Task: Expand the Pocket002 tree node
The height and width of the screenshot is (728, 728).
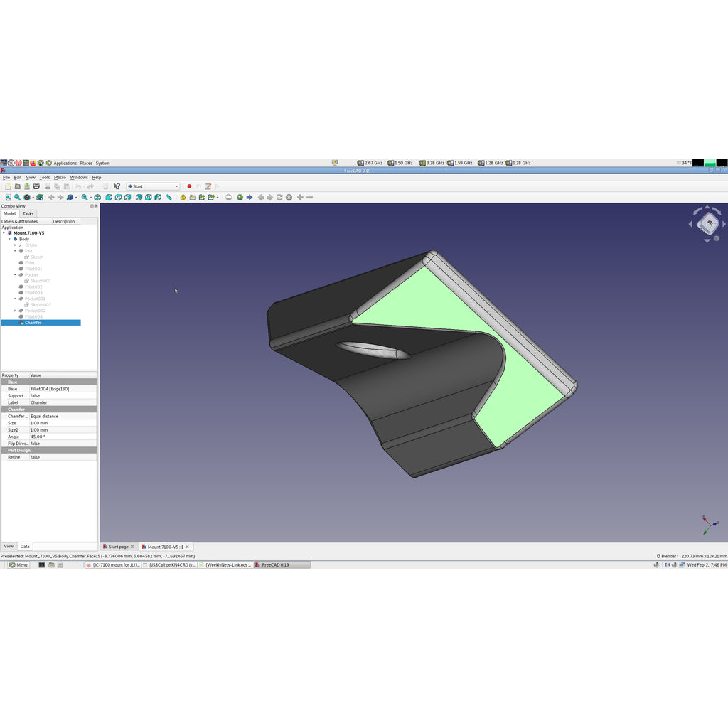Action: pos(15,311)
